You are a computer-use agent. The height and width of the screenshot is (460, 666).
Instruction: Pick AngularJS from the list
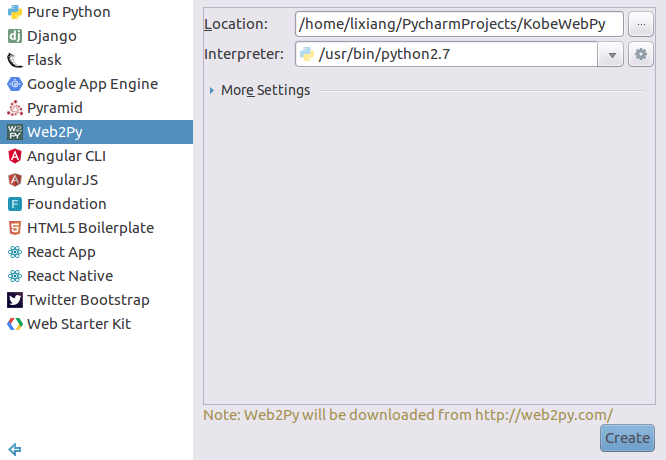(x=96, y=180)
